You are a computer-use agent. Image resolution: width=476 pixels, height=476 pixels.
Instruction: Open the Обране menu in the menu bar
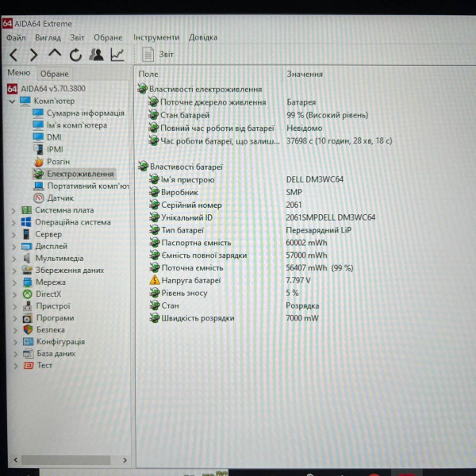click(108, 37)
